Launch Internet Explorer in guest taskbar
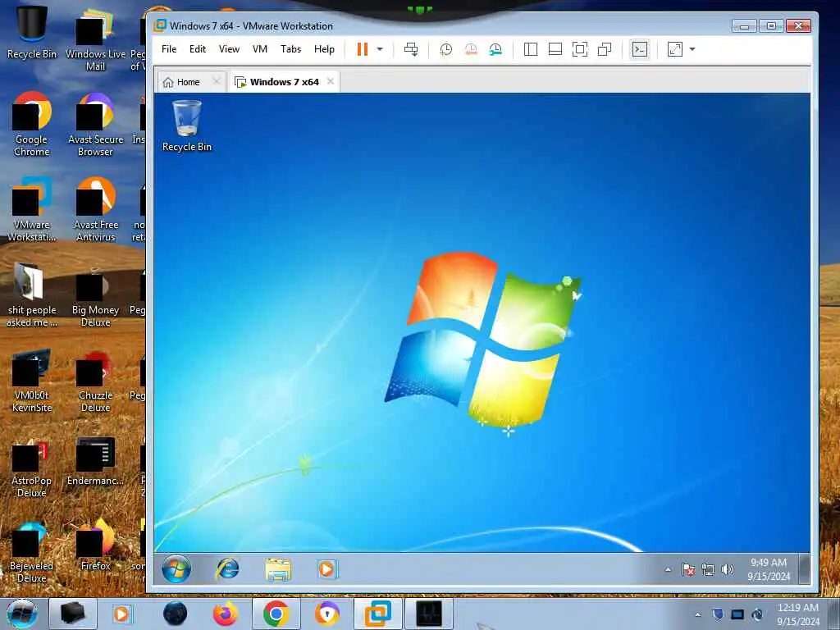The height and width of the screenshot is (630, 840). tap(228, 569)
